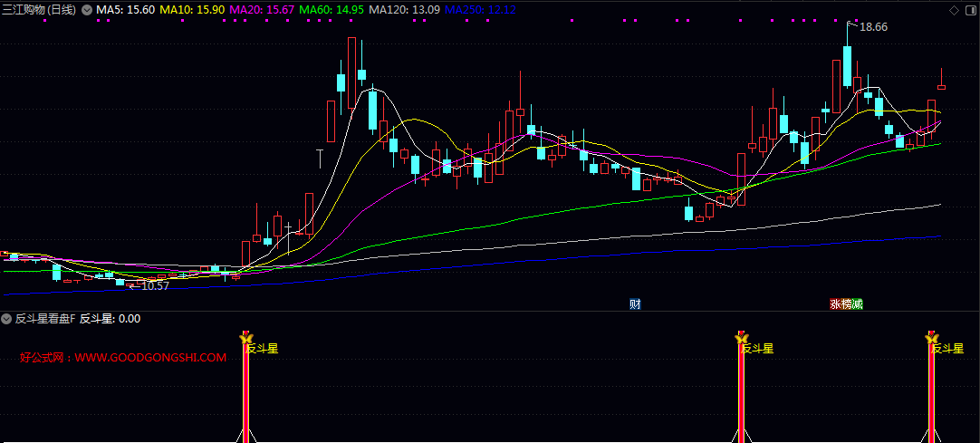Click the red 涨 marker badge
Viewport: 980px width, 443px height.
[834, 304]
